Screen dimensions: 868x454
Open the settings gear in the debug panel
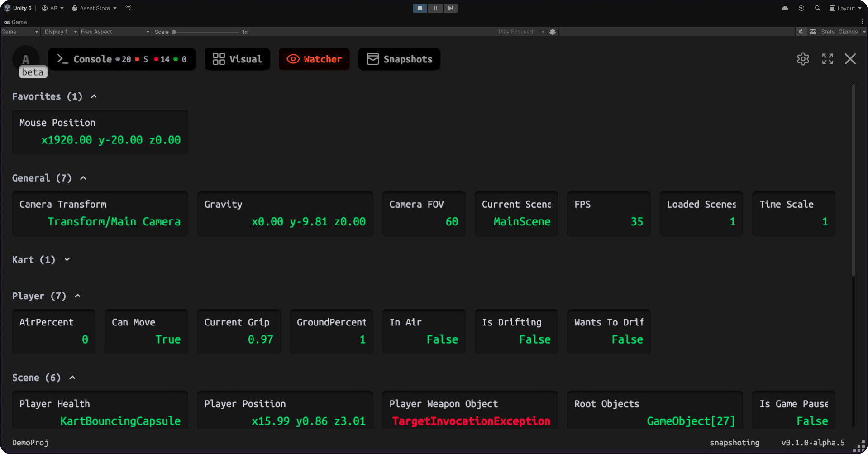pyautogui.click(x=803, y=59)
